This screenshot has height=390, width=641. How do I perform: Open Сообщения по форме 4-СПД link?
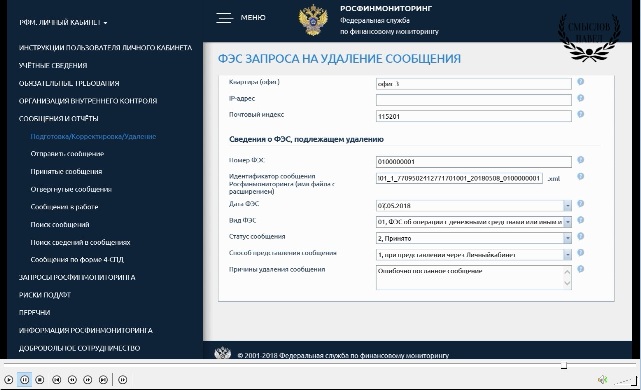coord(77,260)
